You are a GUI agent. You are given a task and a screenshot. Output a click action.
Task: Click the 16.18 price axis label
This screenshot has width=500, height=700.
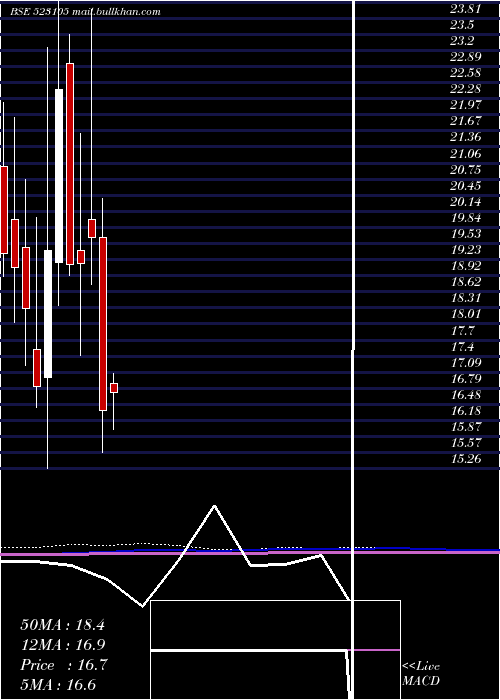[466, 411]
